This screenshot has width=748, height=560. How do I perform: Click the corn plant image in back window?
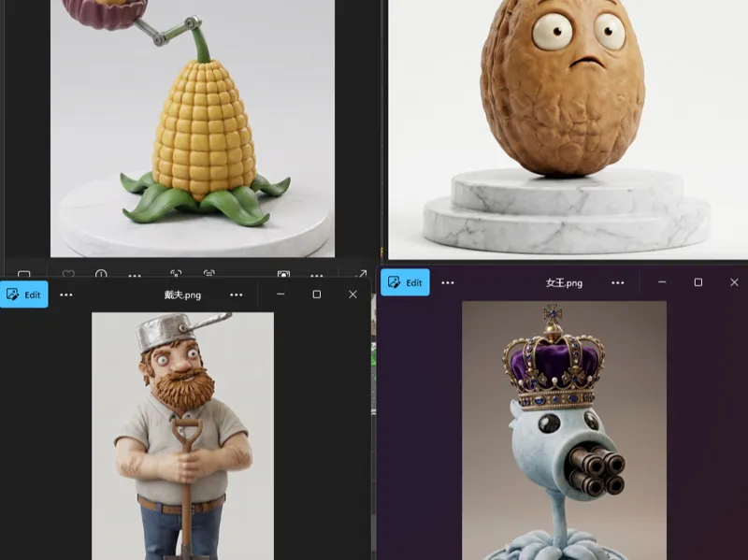click(193, 129)
